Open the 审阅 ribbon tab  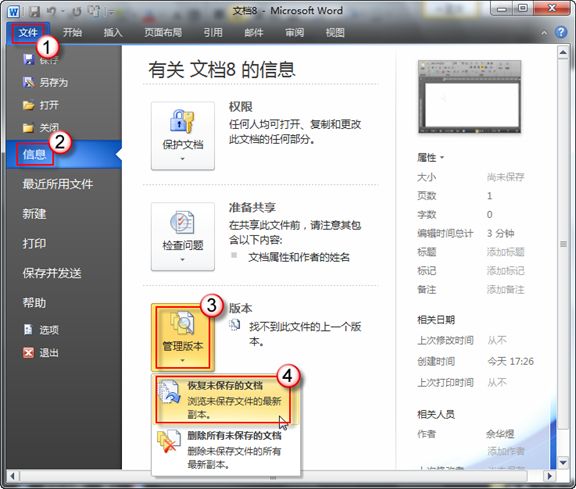pos(295,33)
